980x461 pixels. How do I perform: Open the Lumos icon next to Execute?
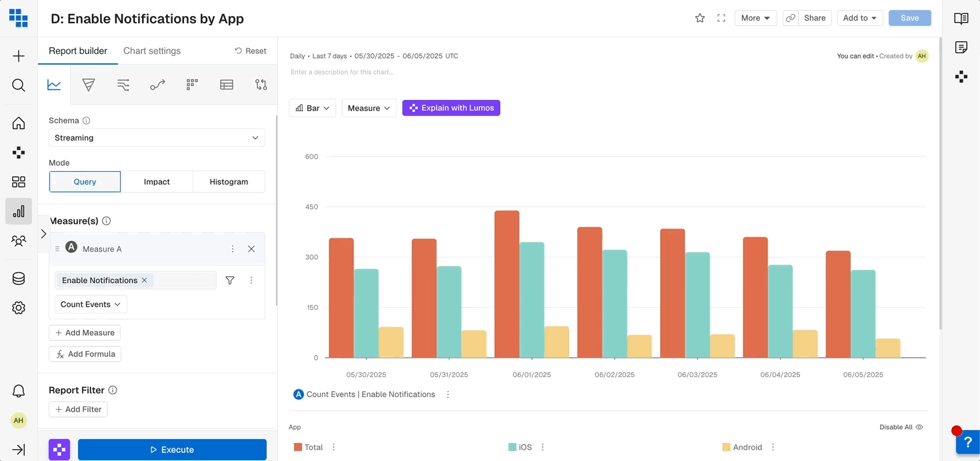tap(59, 450)
